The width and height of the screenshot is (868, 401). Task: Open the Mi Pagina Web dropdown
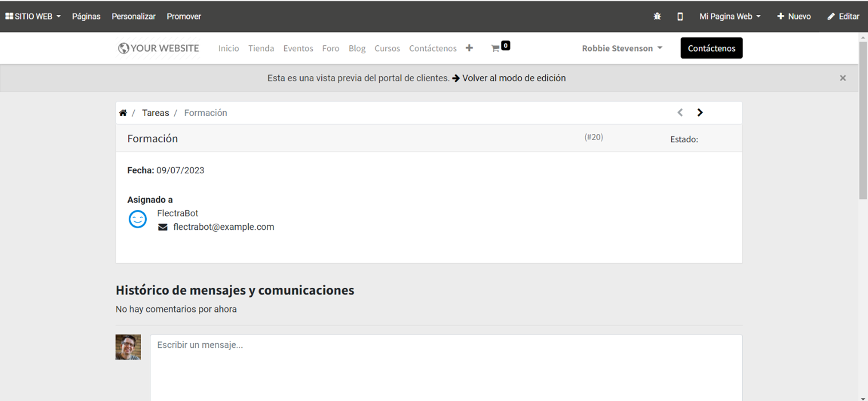pos(730,17)
